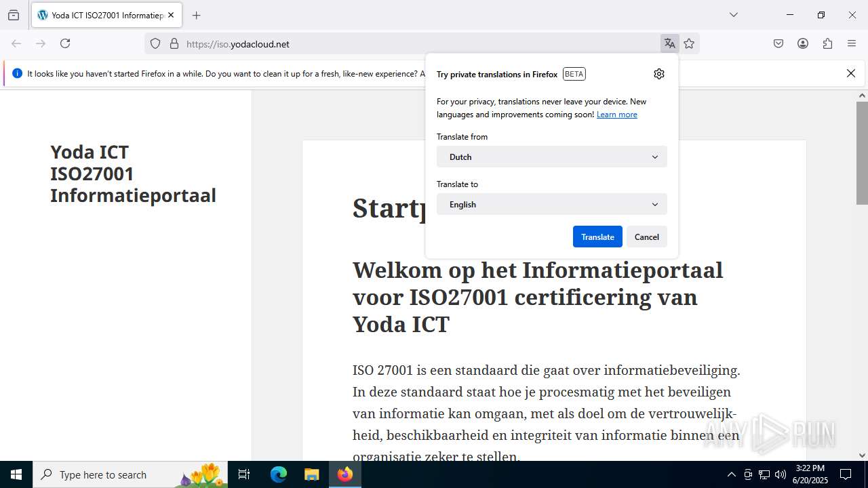The width and height of the screenshot is (868, 488).
Task: Open translation settings gear
Action: [x=659, y=74]
